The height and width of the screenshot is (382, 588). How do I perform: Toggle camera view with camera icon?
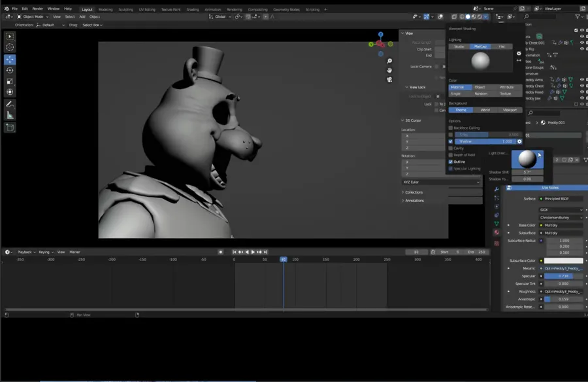[x=389, y=80]
